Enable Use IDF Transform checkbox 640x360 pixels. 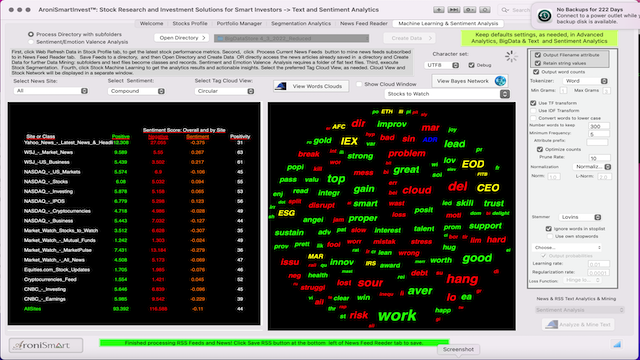coord(533,111)
